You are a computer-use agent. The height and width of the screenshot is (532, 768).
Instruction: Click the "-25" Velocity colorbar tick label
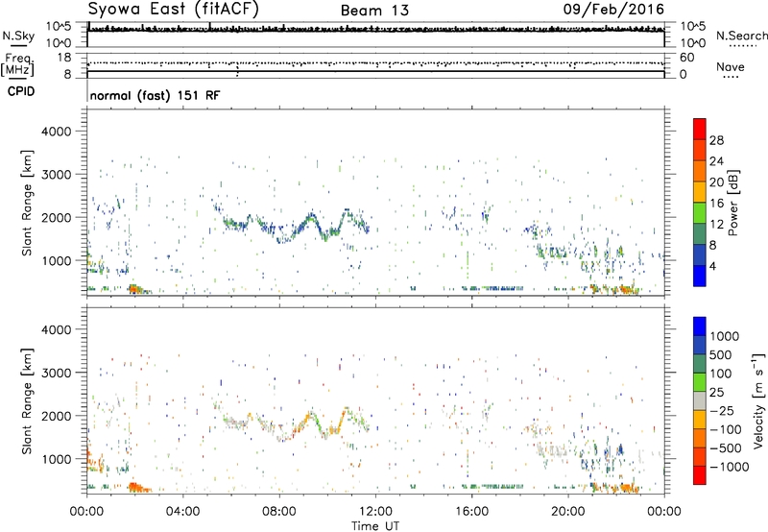coord(722,410)
